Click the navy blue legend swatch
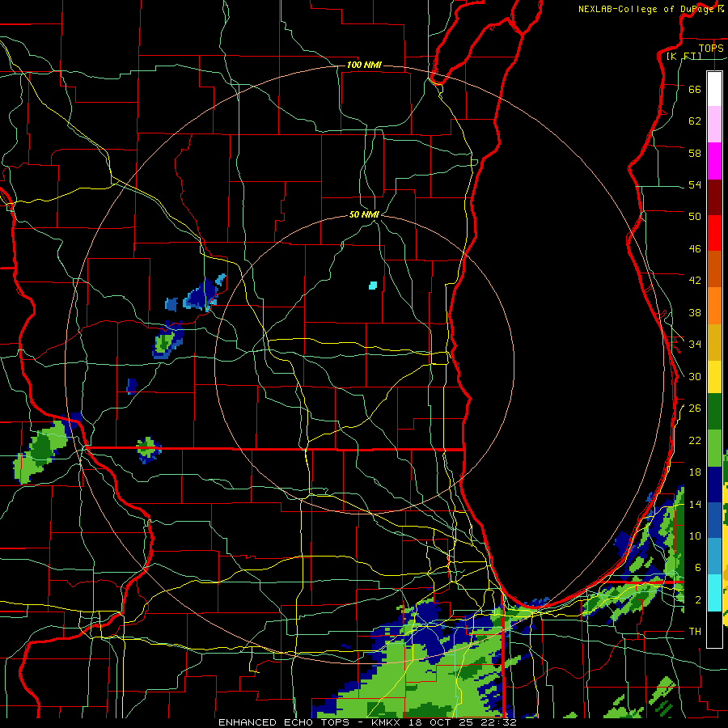Screen dimensions: 728x728 714,485
